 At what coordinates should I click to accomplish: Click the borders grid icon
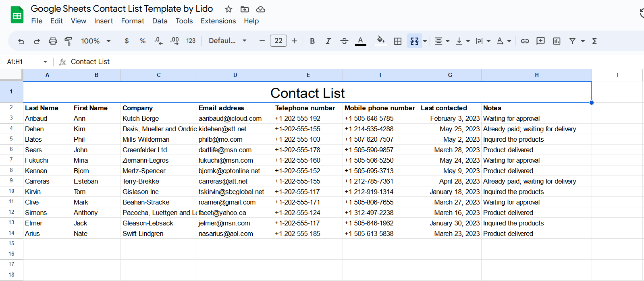pyautogui.click(x=398, y=41)
